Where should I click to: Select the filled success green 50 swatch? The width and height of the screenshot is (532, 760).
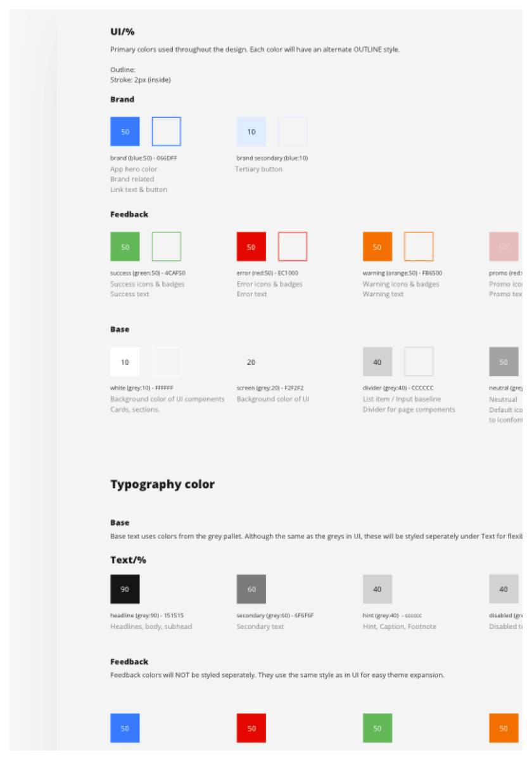pos(125,247)
